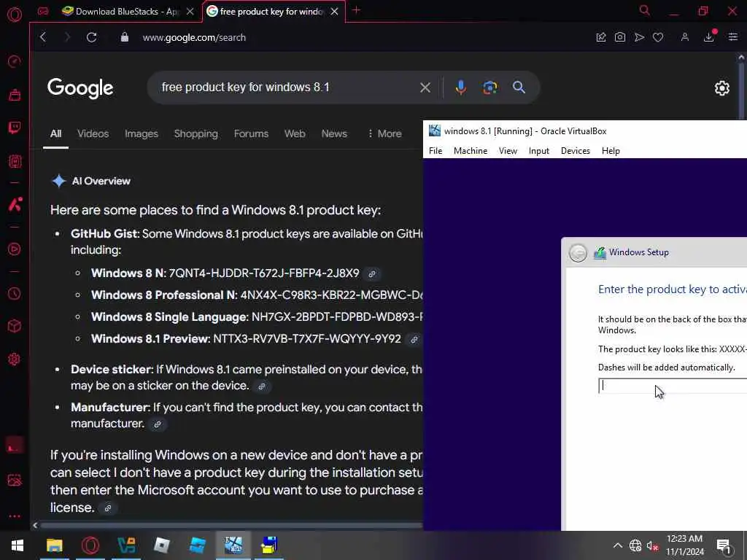Open GX Control speedometer in sidebar
The width and height of the screenshot is (747, 560).
coord(15,61)
